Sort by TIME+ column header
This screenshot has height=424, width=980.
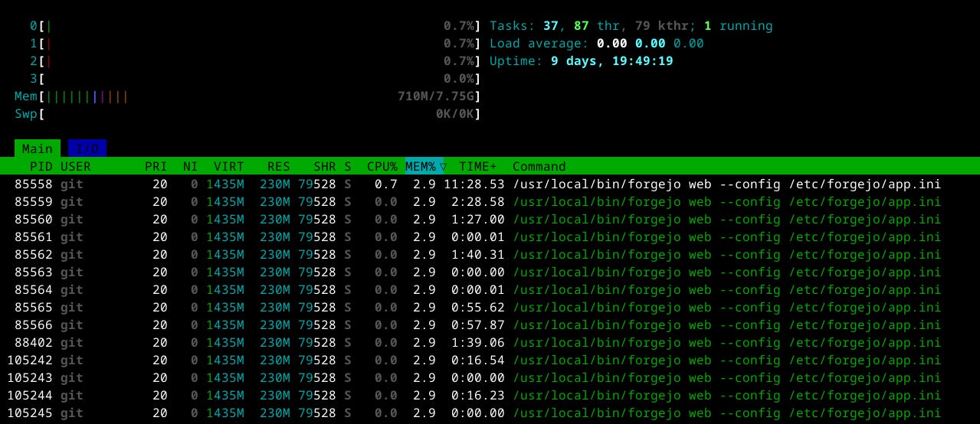(477, 166)
